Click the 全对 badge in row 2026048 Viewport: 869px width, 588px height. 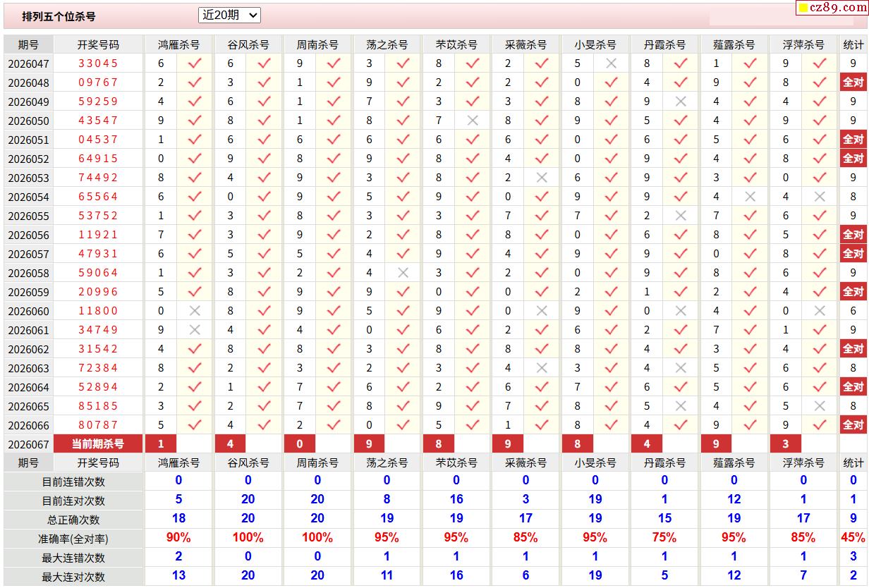coord(853,82)
